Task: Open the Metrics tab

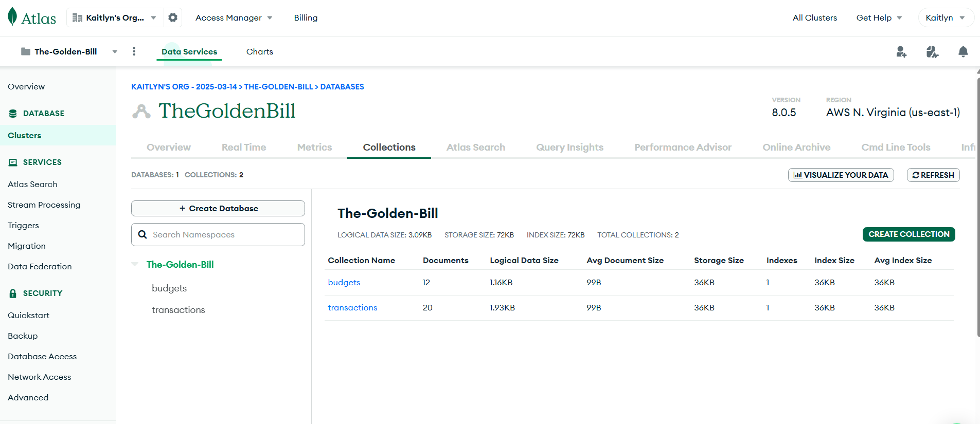Action: [314, 148]
